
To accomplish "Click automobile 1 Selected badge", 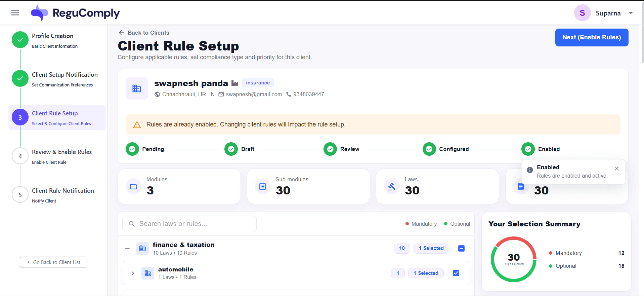I will [426, 273].
